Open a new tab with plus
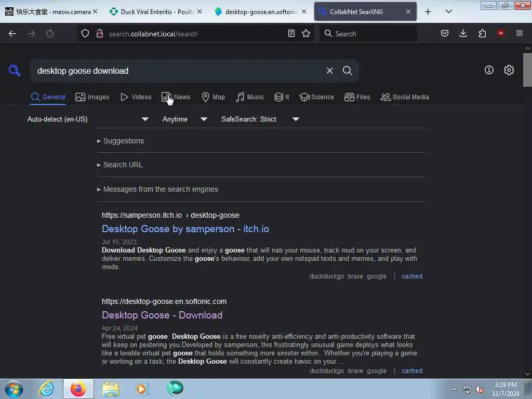Viewport: 532px width, 399px height. pos(428,12)
